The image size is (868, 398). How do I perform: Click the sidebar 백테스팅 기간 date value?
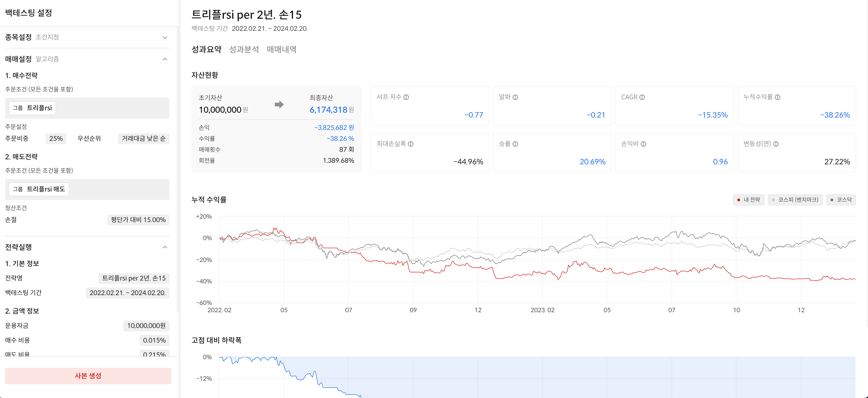pos(127,293)
